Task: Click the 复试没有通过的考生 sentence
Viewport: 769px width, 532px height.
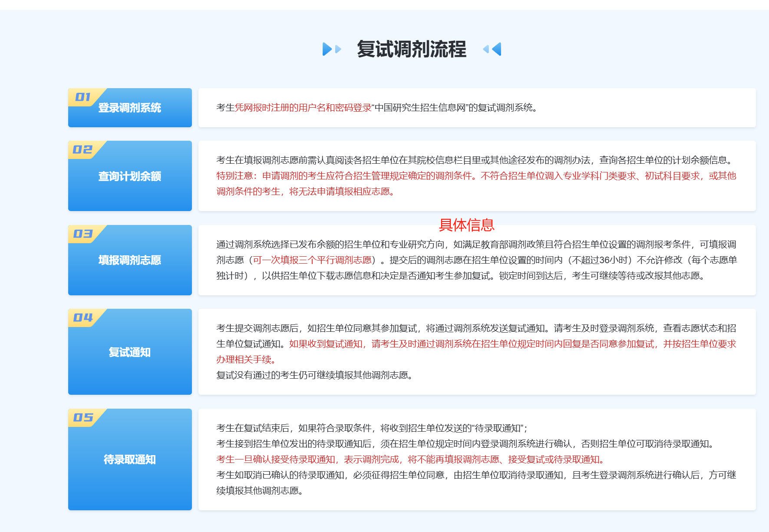Action: 314,375
